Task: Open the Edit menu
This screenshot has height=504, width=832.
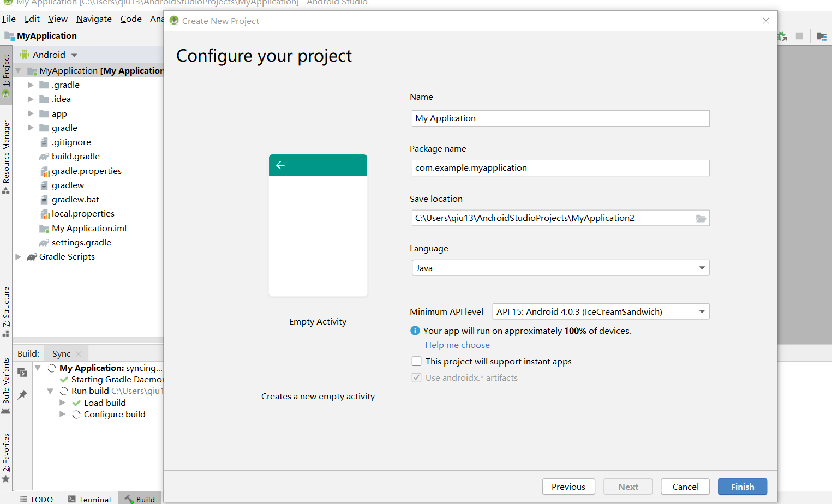Action: [32, 19]
